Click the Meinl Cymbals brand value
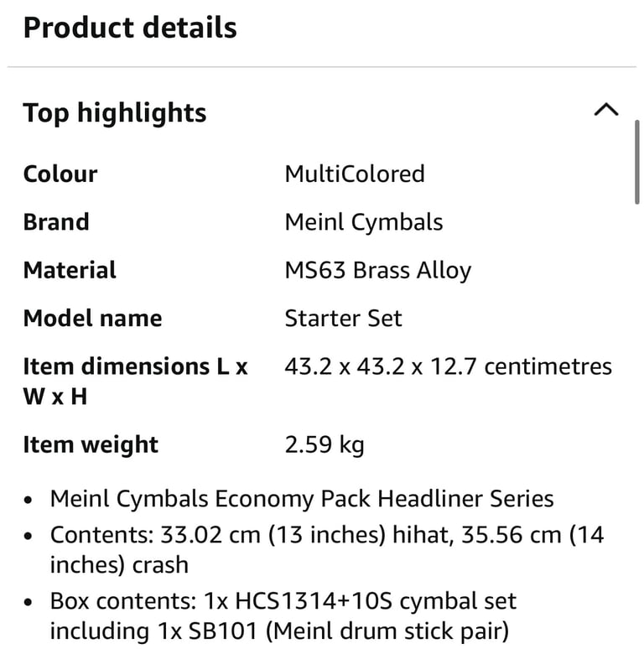Screen dimensions: 644x649 click(364, 223)
